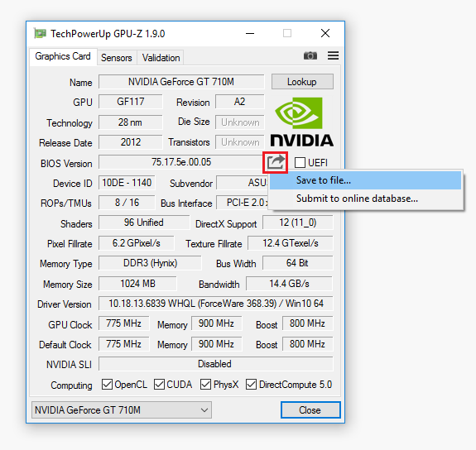Viewport: 476px width, 450px height.
Task: Click the GPU Clock row Boost 800 MHz
Action: pos(307,323)
